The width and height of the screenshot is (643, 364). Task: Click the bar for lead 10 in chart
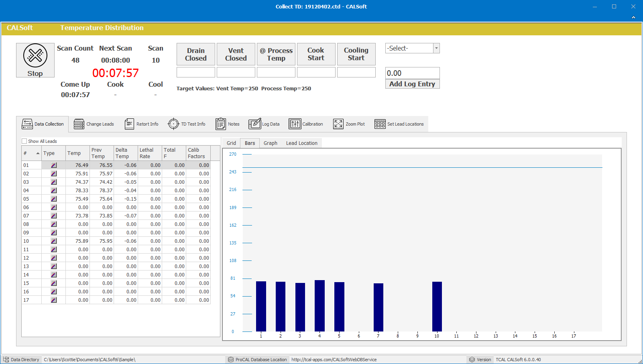coord(437,307)
